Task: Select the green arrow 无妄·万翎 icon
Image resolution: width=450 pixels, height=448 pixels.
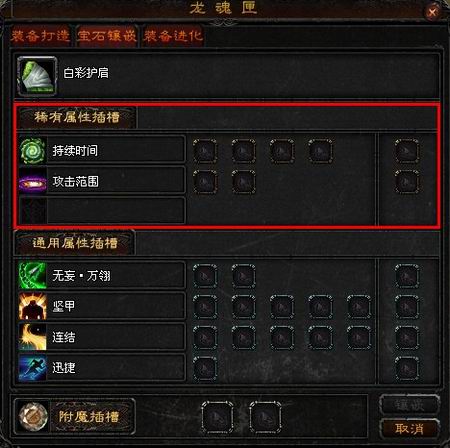Action: [32, 275]
